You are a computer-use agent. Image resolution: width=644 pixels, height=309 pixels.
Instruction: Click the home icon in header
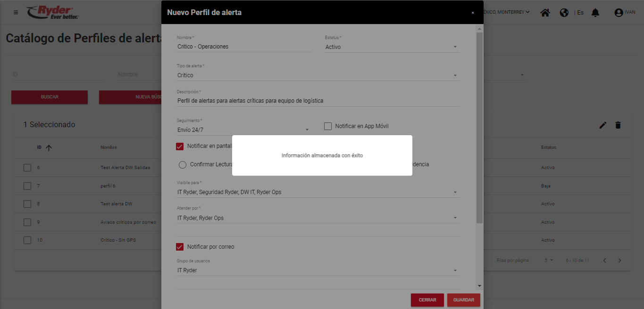click(x=545, y=13)
